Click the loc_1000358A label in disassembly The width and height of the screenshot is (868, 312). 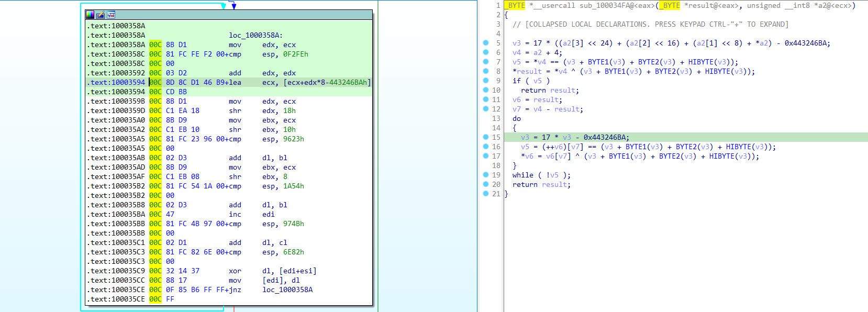tap(255, 35)
